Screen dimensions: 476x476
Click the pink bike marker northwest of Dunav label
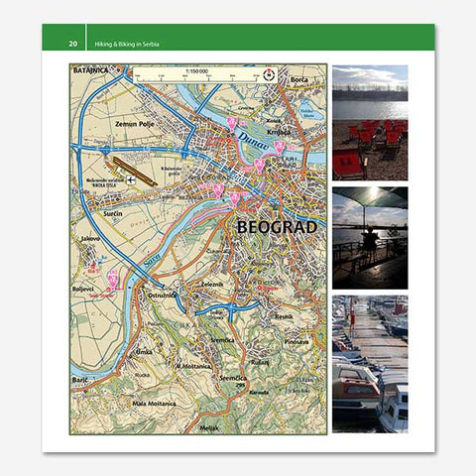(x=232, y=124)
